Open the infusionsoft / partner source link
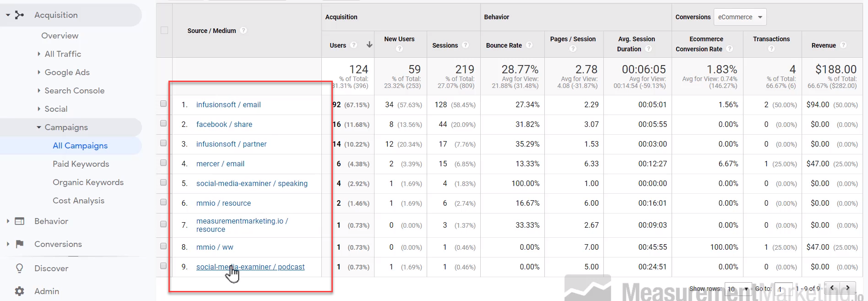This screenshot has height=301, width=868. point(232,144)
